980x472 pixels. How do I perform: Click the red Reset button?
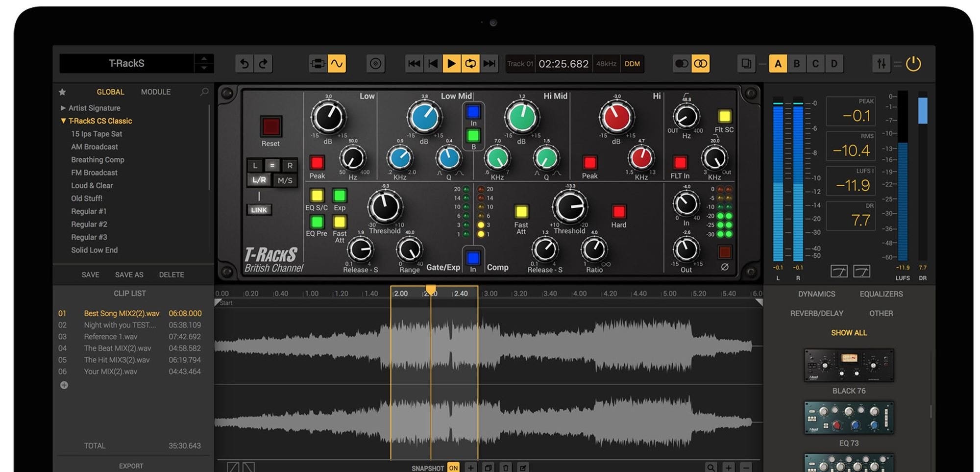270,126
